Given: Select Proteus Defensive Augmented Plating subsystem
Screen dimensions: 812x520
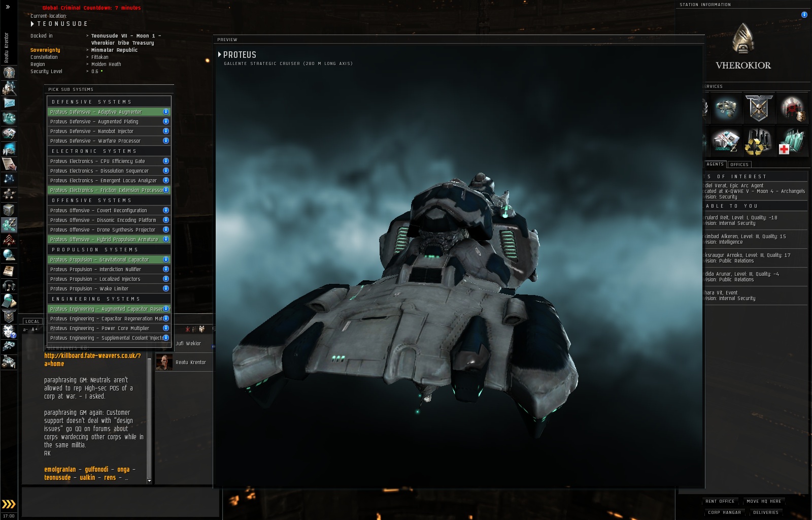Looking at the screenshot, I should coord(109,121).
